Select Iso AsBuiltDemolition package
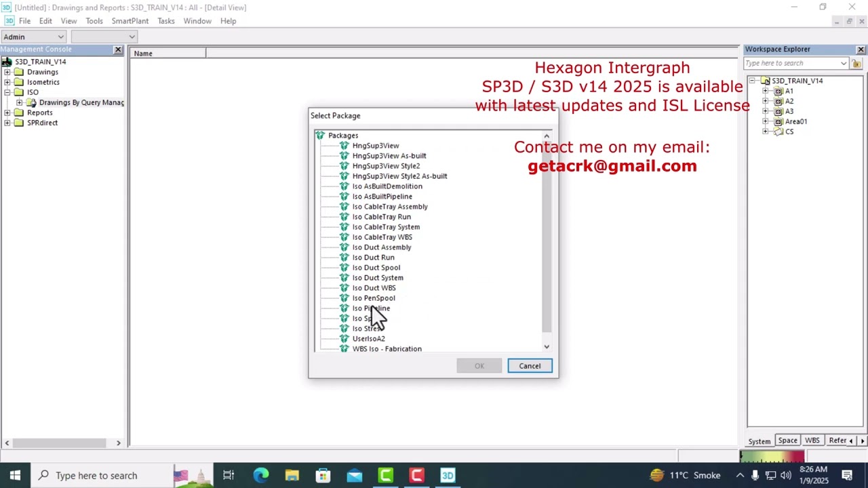This screenshot has width=868, height=488. coord(387,186)
